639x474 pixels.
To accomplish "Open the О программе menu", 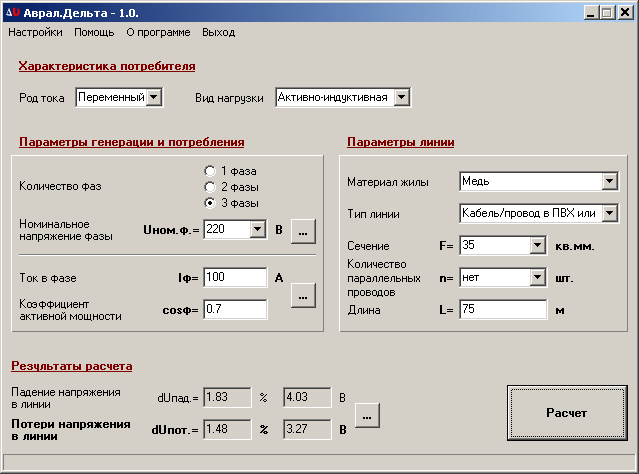I will click(x=158, y=32).
